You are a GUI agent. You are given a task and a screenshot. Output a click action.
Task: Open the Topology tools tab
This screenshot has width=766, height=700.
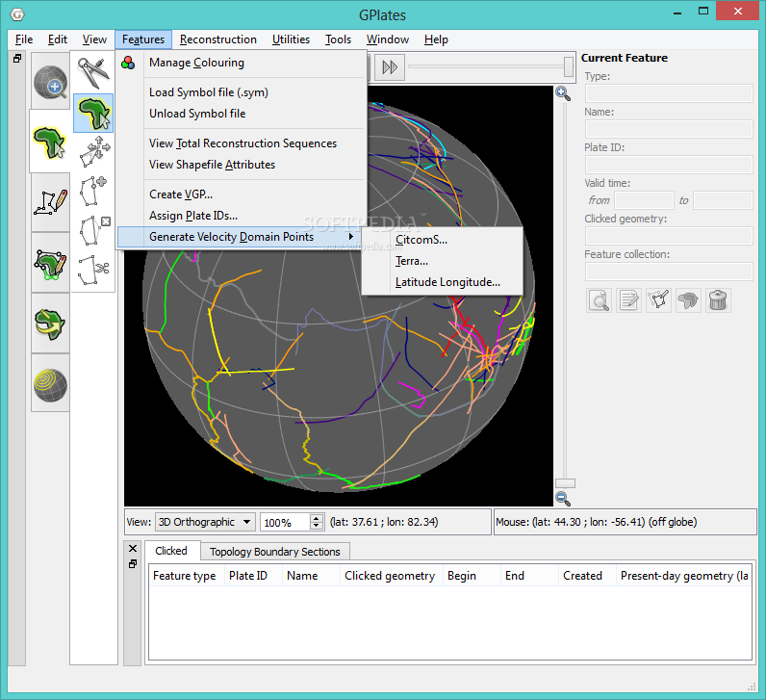tap(50, 264)
